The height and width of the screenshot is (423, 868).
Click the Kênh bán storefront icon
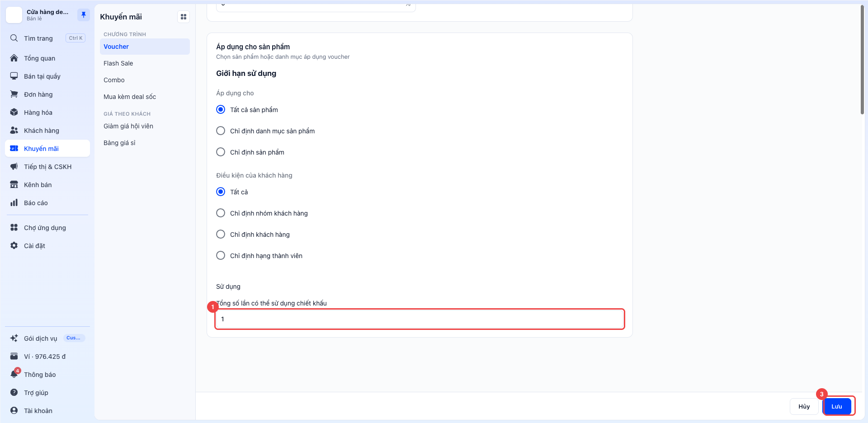14,184
